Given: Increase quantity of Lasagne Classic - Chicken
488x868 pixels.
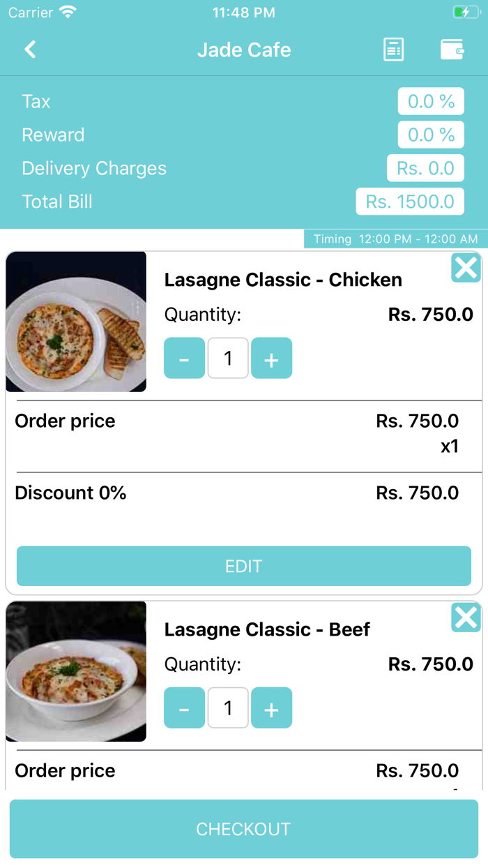Looking at the screenshot, I should [x=271, y=359].
